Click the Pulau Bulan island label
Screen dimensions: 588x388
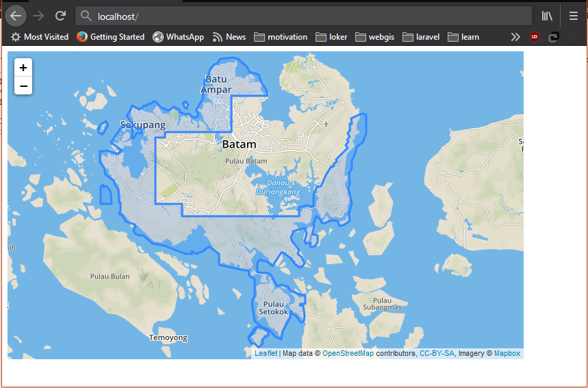[x=110, y=276]
